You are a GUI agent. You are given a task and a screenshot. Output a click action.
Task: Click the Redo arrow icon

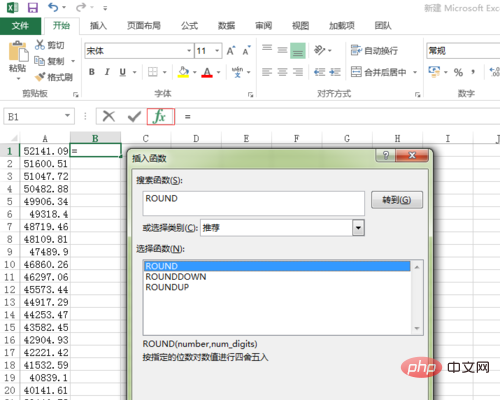(x=81, y=7)
